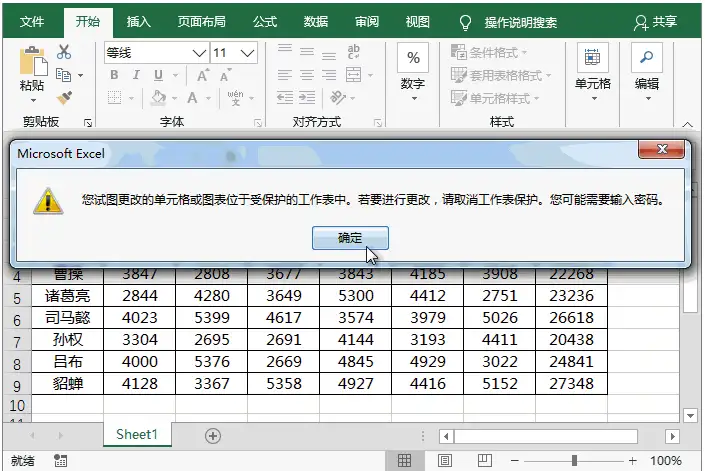Viewport: 705px width, 471px height.
Task: Click the font color A icon
Action: pyautogui.click(x=192, y=98)
